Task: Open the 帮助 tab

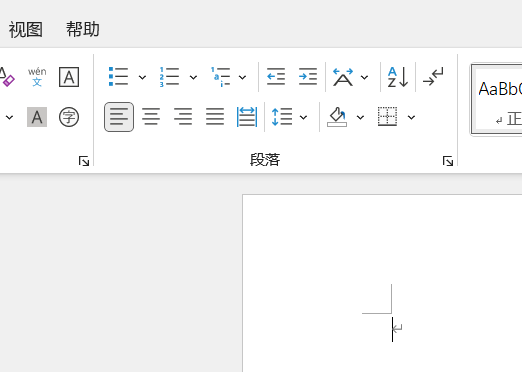Action: (x=83, y=29)
